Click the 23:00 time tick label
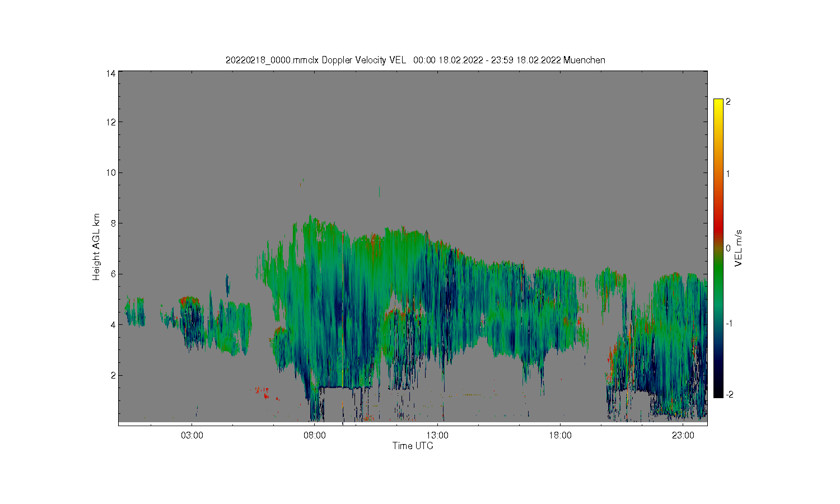The image size is (840, 504). coord(683,435)
